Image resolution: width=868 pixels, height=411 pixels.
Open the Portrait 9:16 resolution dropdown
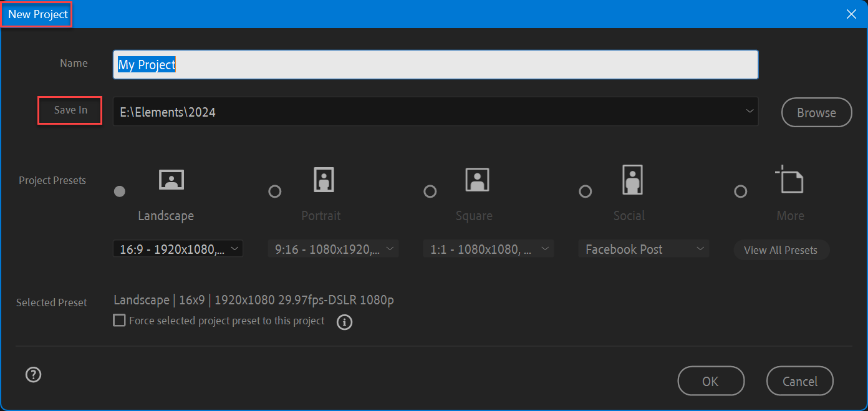click(x=333, y=248)
